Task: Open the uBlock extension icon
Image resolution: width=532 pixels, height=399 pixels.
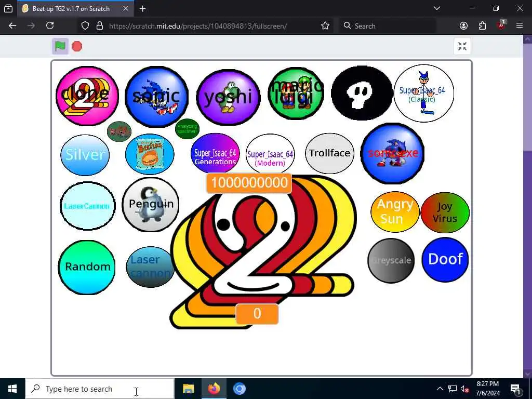Action: click(501, 25)
